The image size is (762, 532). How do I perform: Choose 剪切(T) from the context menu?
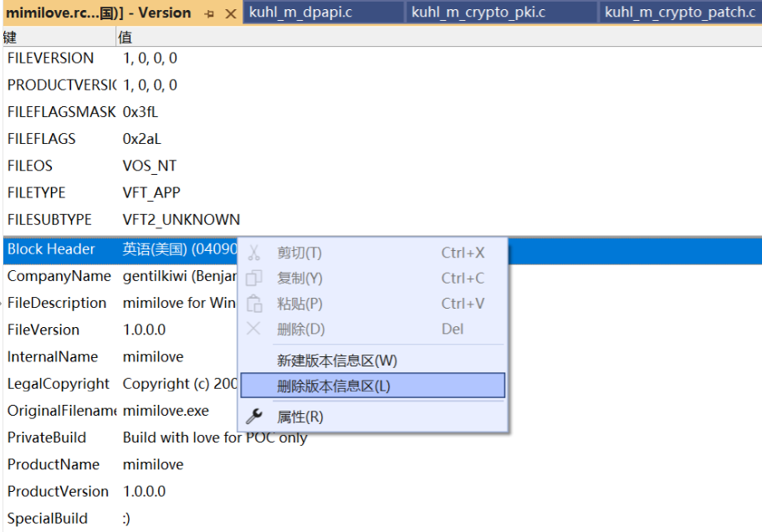(373, 253)
